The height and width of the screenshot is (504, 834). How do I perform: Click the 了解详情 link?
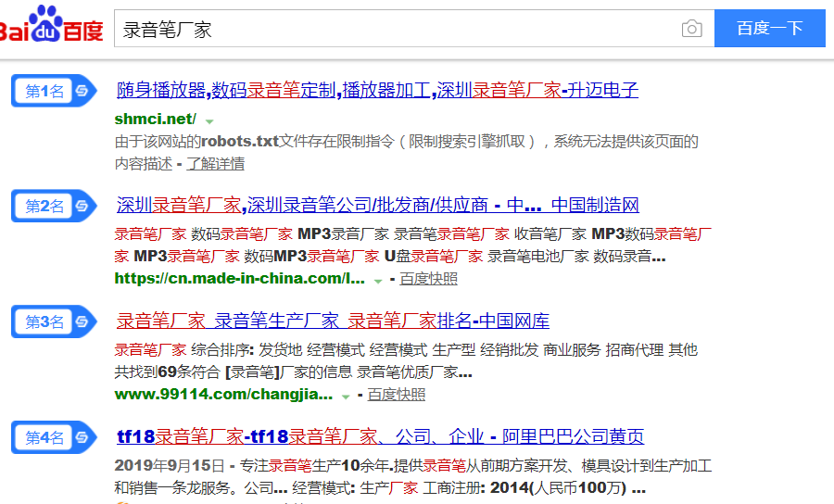tap(215, 164)
